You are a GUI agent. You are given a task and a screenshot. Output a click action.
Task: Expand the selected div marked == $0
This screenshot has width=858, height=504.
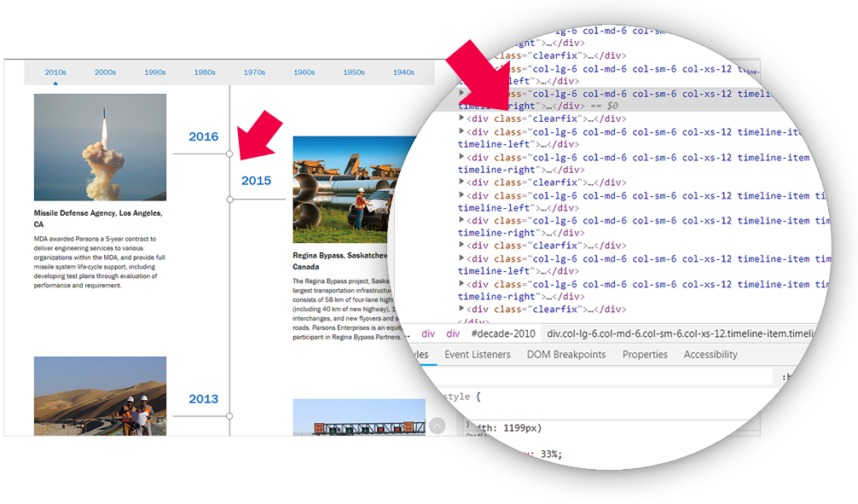tap(461, 93)
